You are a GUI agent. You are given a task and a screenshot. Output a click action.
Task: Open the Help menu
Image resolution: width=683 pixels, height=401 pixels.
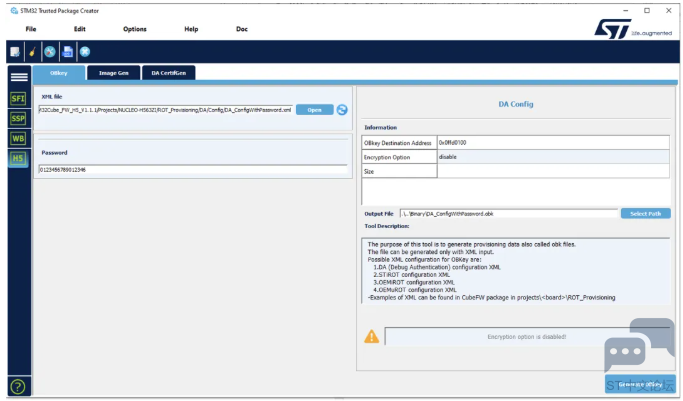(191, 29)
